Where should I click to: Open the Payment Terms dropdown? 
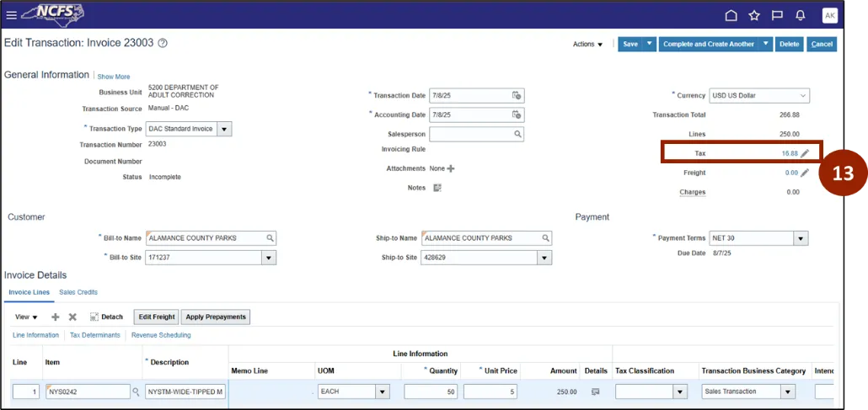[x=801, y=238]
